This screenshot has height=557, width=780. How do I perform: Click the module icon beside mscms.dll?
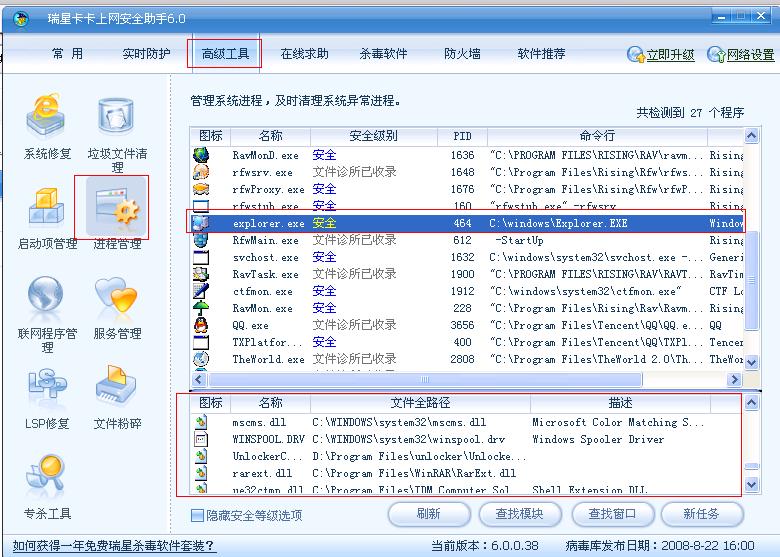(x=201, y=422)
